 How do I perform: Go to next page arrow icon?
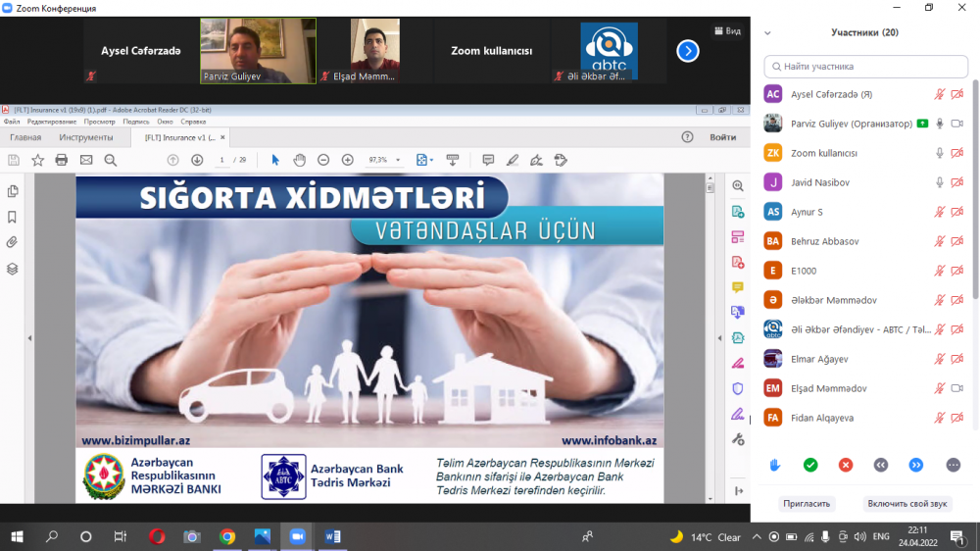click(x=197, y=160)
